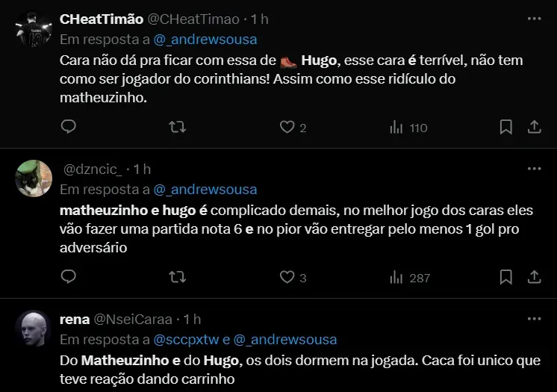Like @dzncic_'s tweet with 3 likes
557x392 pixels.
pyautogui.click(x=287, y=278)
